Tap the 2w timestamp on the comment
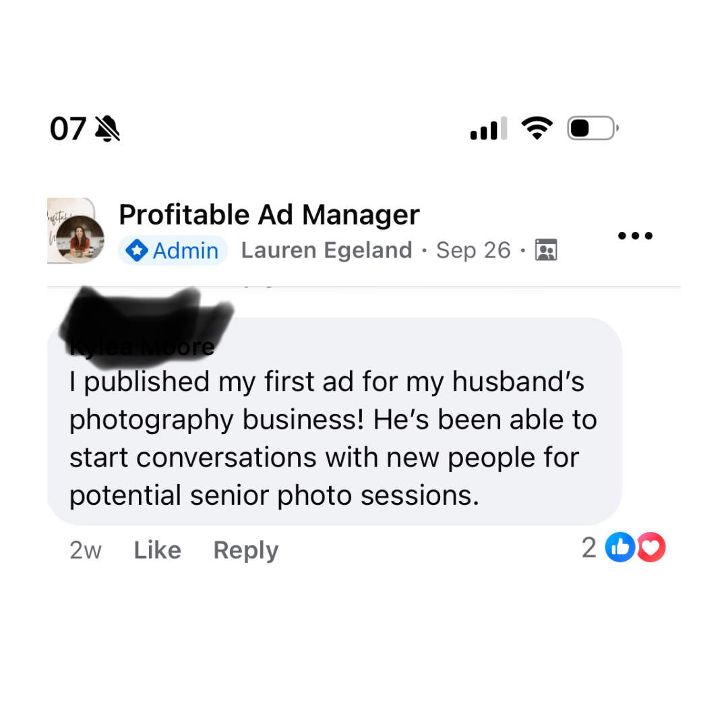 (x=85, y=549)
